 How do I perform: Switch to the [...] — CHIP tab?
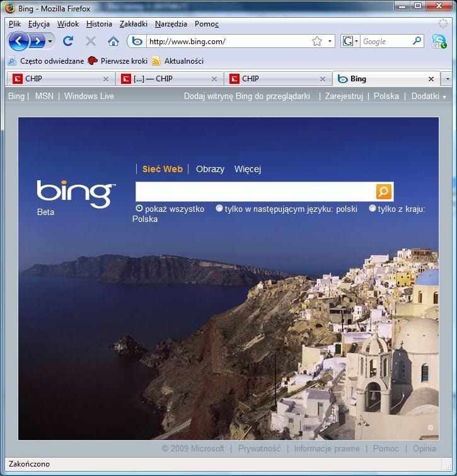pos(170,79)
